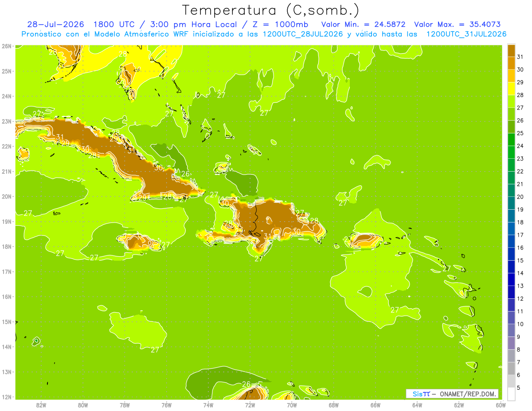This screenshot has height=411, width=532.
Task: Click the "15N" latitude axis label
Action: (6, 322)
